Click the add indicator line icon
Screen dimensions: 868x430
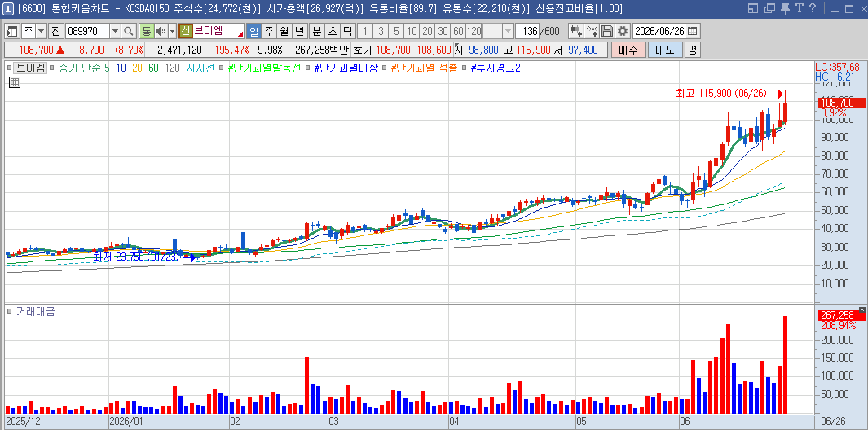[592, 31]
